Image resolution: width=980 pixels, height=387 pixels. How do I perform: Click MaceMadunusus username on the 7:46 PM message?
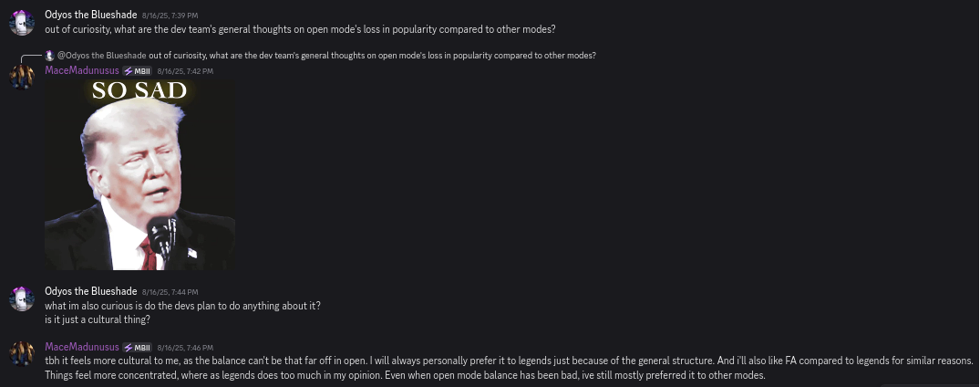[x=82, y=348]
